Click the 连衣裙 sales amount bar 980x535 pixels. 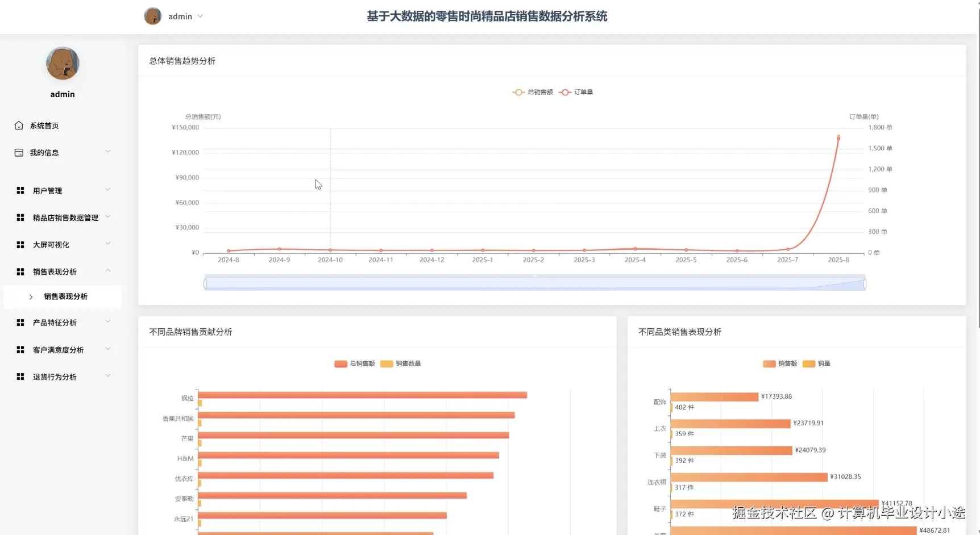(x=749, y=477)
